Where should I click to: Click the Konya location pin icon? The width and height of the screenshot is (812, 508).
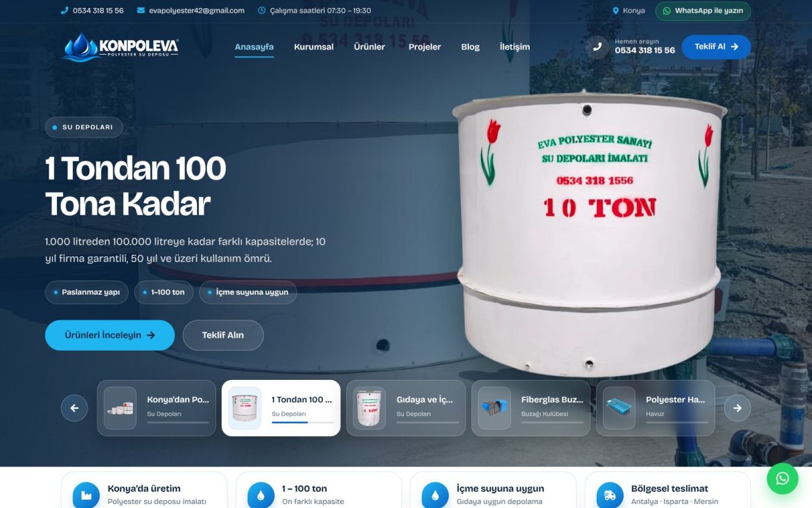coord(616,11)
